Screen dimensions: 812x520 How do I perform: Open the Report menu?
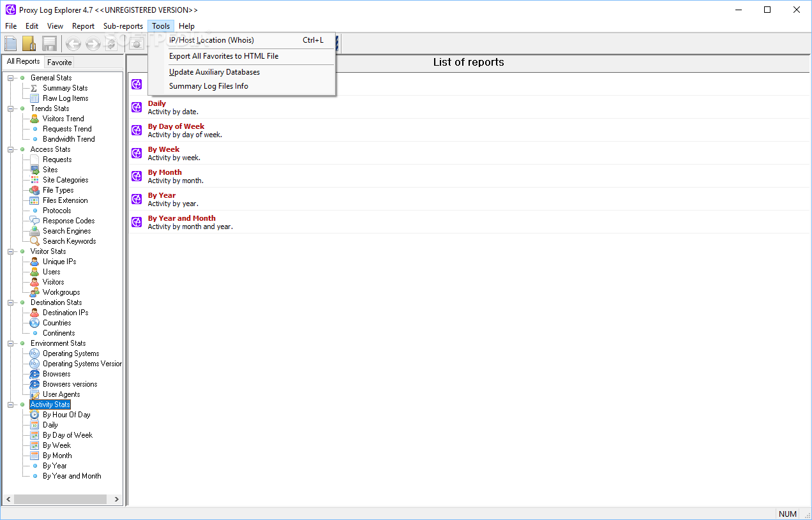click(x=83, y=26)
